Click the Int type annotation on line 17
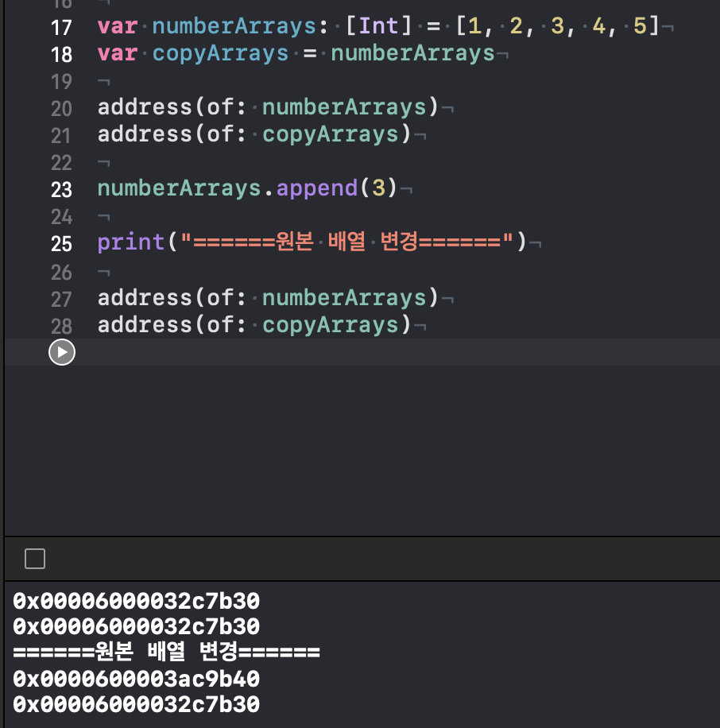 [x=378, y=25]
